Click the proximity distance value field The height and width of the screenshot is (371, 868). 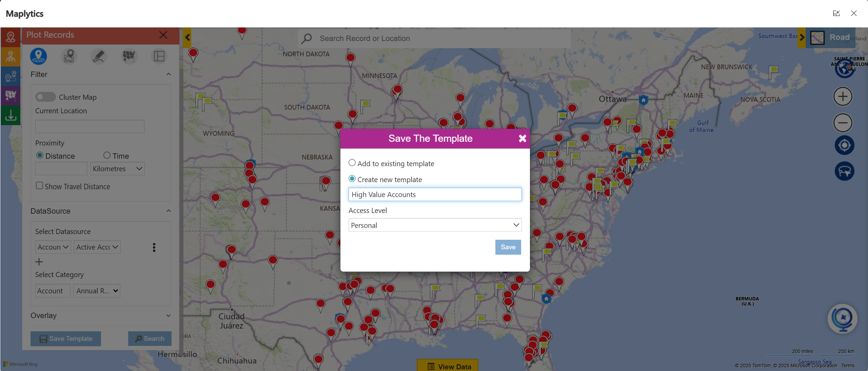coord(61,169)
